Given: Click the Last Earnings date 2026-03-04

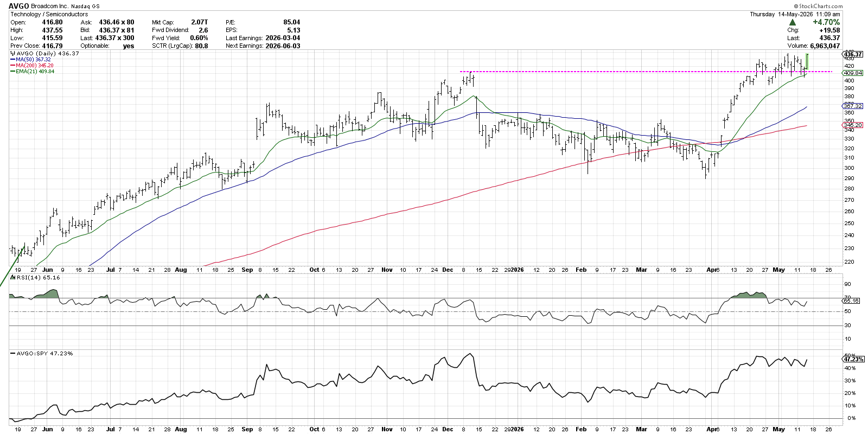Looking at the screenshot, I should click(x=283, y=38).
